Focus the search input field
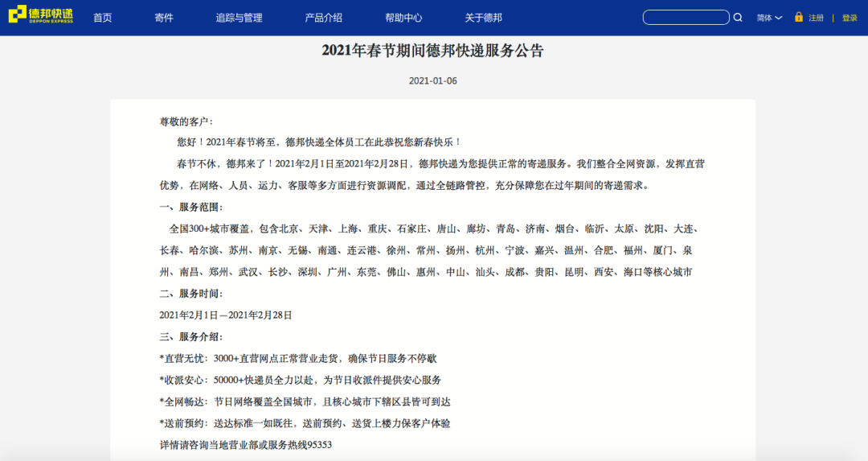This screenshot has width=868, height=461. (686, 17)
